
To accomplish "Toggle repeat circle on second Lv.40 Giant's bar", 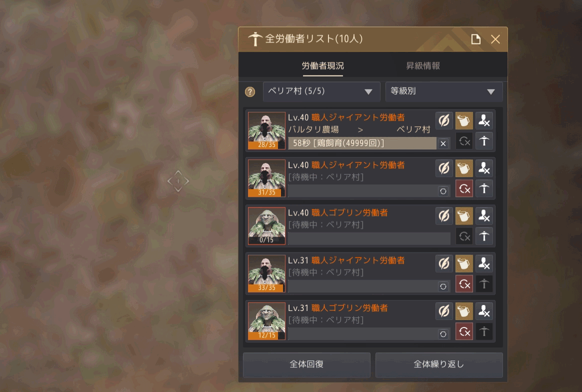I will [443, 191].
